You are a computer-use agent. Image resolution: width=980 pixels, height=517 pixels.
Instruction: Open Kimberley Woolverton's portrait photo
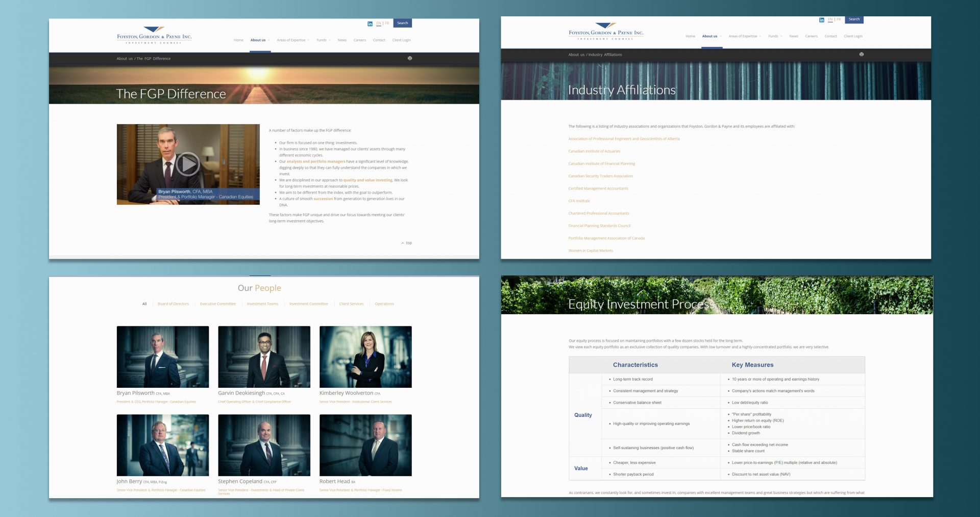click(365, 357)
